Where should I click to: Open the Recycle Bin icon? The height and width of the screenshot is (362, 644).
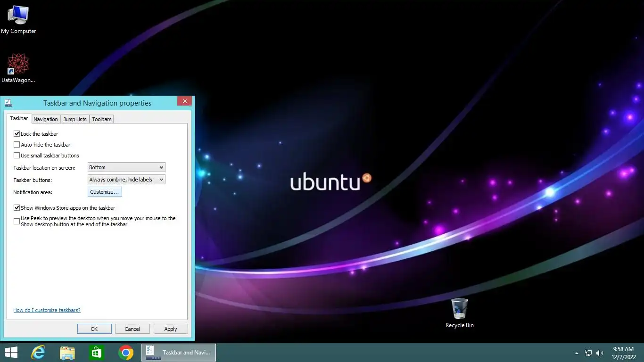click(460, 313)
